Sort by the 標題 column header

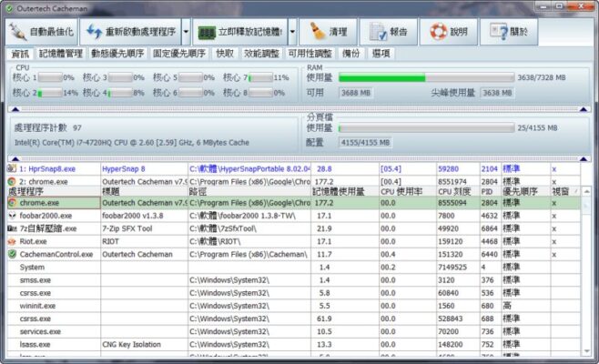(144, 191)
